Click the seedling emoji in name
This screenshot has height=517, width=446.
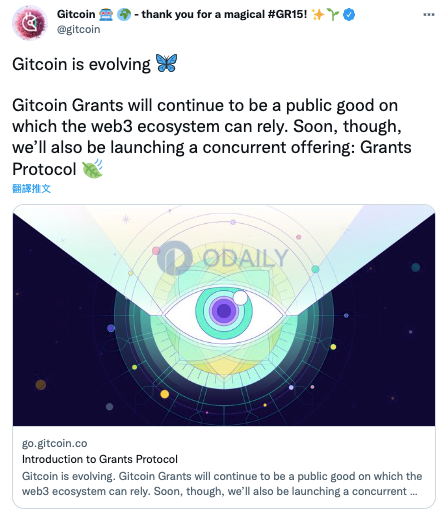point(333,15)
